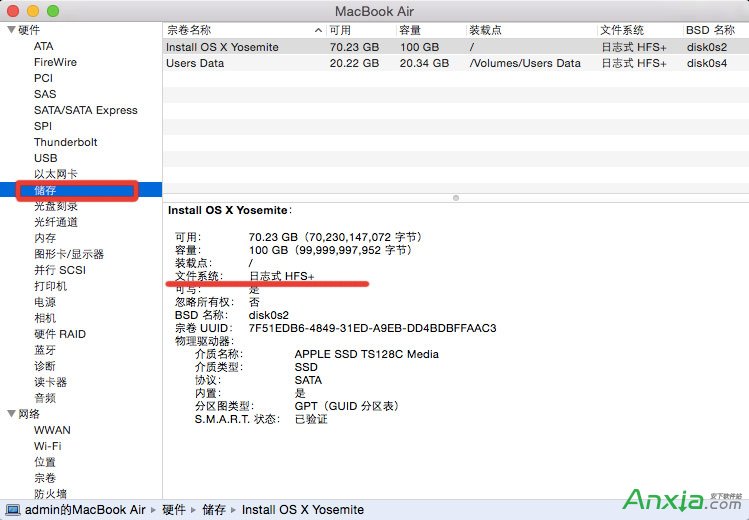The image size is (749, 520).
Task: Select Wi-Fi under network
Action: pyautogui.click(x=47, y=446)
